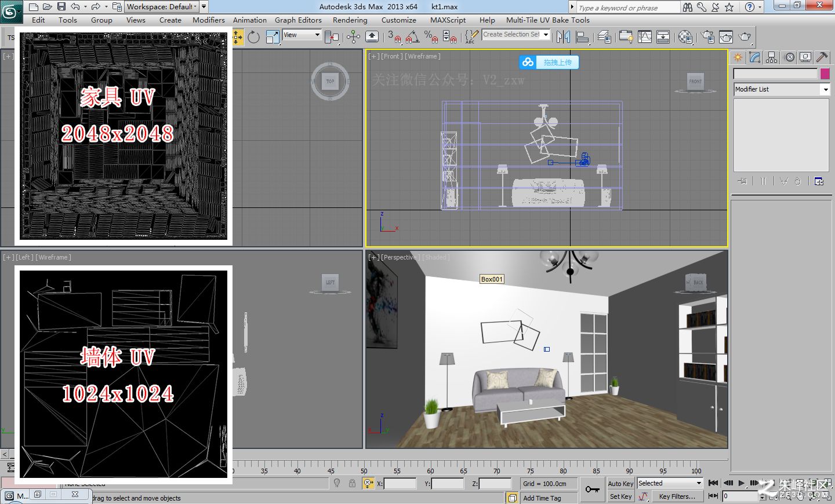Open the Mirror tool
The width and height of the screenshot is (835, 504).
click(x=563, y=37)
